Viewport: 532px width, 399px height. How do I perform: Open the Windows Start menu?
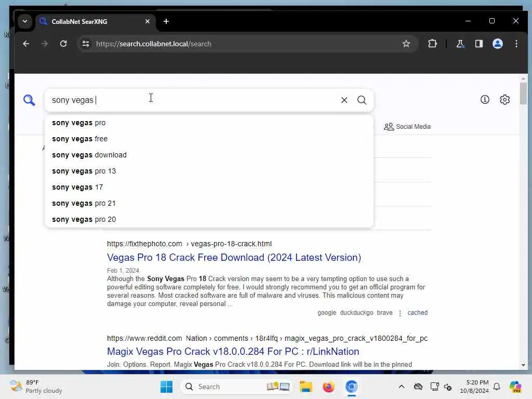166,387
